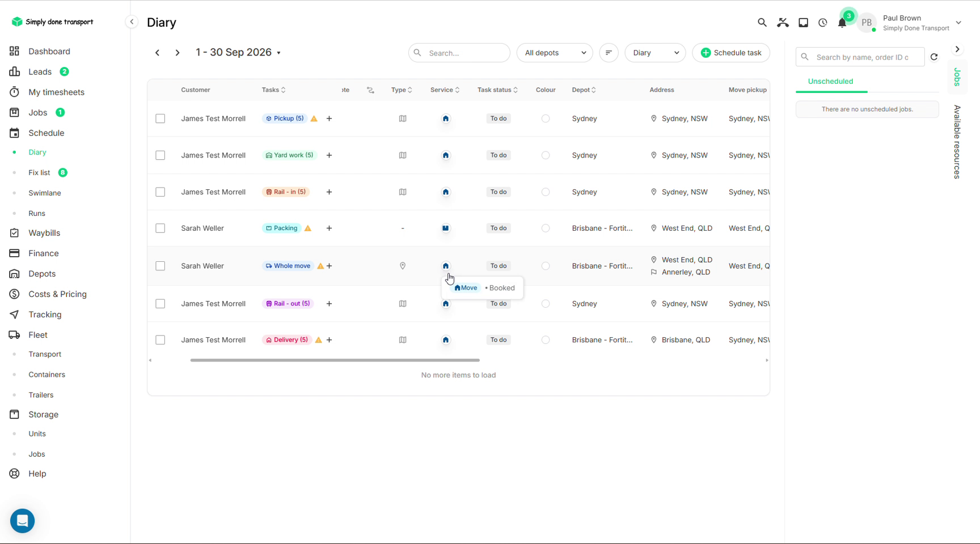This screenshot has height=544, width=980.
Task: Select checkbox for Sarah Weller Packing row
Action: pyautogui.click(x=160, y=228)
